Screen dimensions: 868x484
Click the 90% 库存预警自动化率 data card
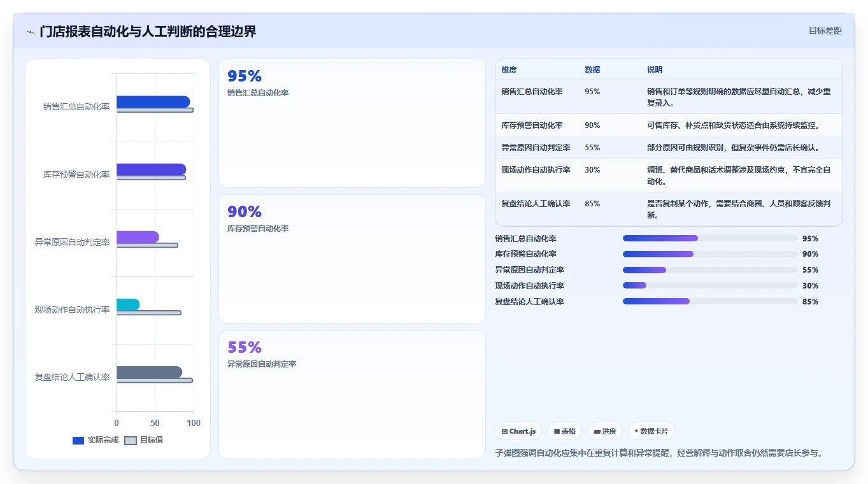click(x=352, y=259)
